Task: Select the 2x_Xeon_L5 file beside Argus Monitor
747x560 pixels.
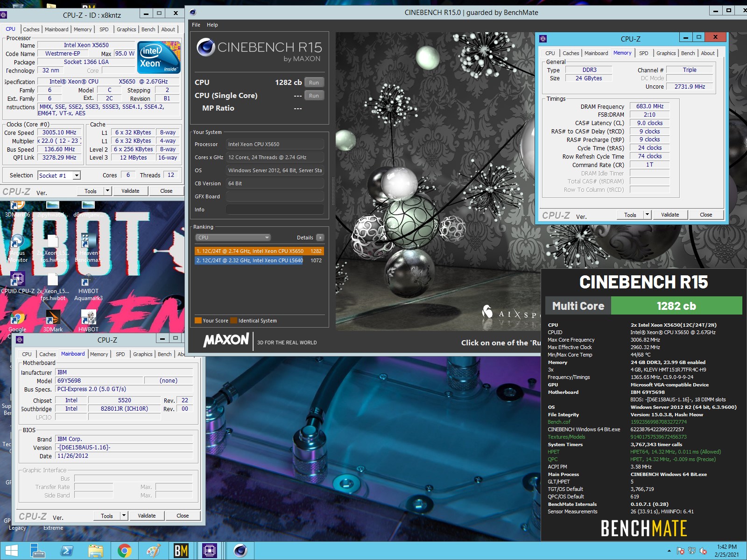Action: pyautogui.click(x=53, y=248)
